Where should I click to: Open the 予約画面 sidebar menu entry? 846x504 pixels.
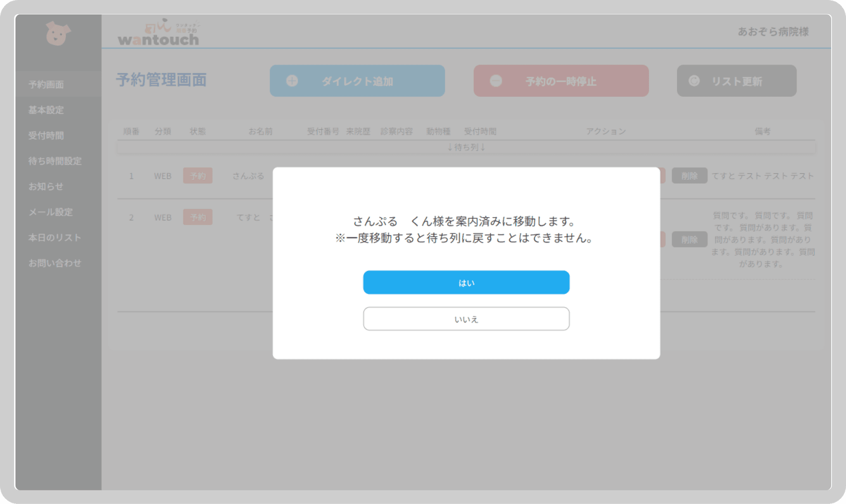[x=46, y=85]
